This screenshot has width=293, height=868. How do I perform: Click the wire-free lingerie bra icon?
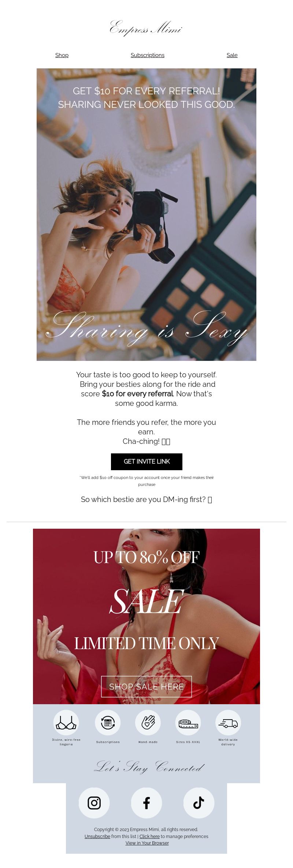(66, 722)
